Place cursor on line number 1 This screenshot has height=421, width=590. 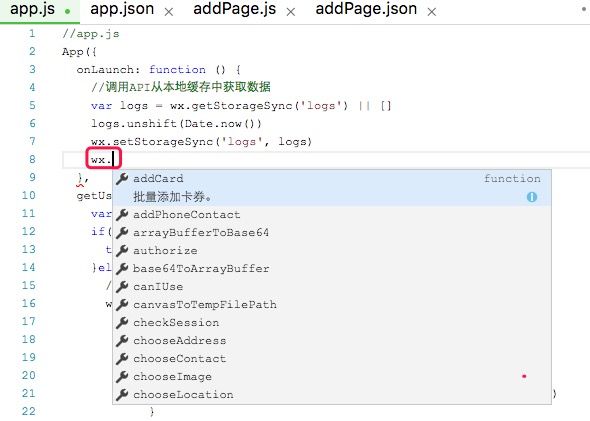pyautogui.click(x=32, y=33)
